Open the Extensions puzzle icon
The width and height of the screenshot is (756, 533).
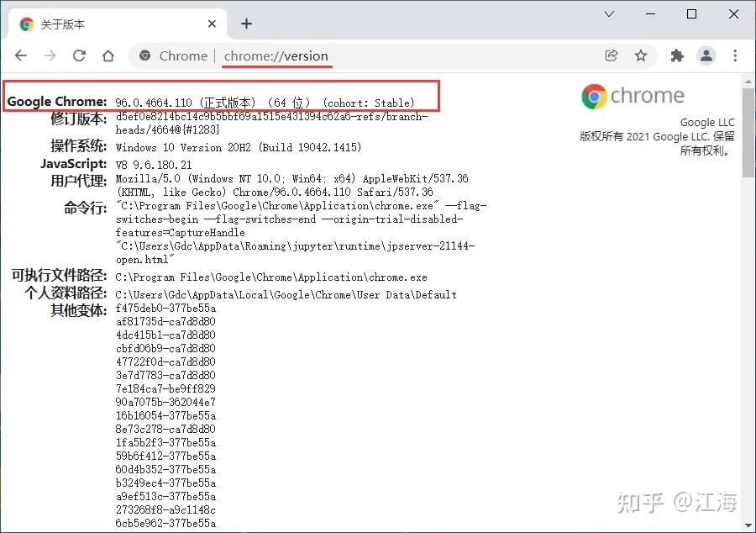[x=677, y=55]
